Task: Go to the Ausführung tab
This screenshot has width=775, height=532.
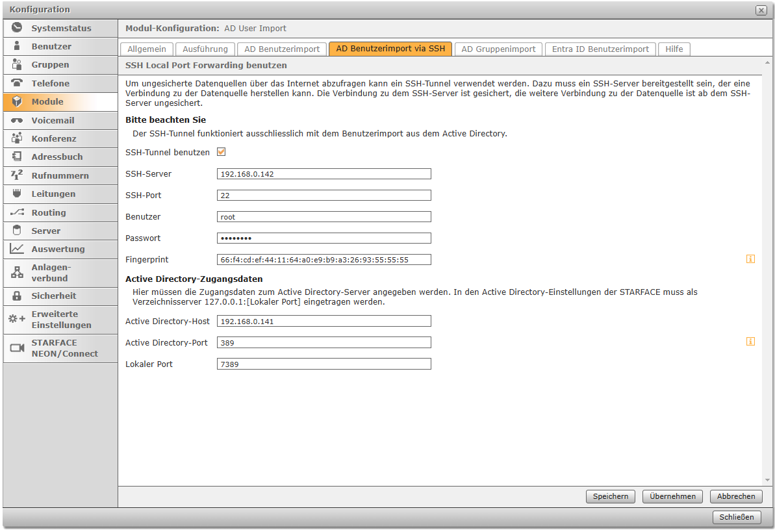Action: (205, 49)
